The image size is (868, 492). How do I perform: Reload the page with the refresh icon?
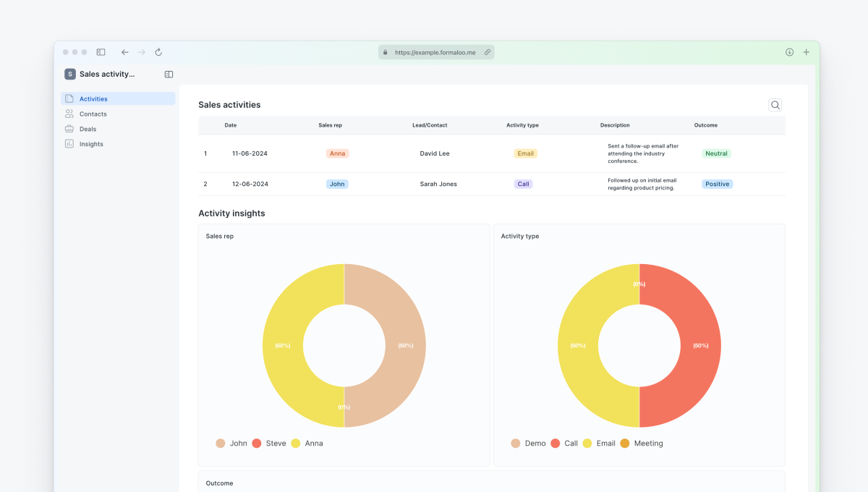pos(158,52)
